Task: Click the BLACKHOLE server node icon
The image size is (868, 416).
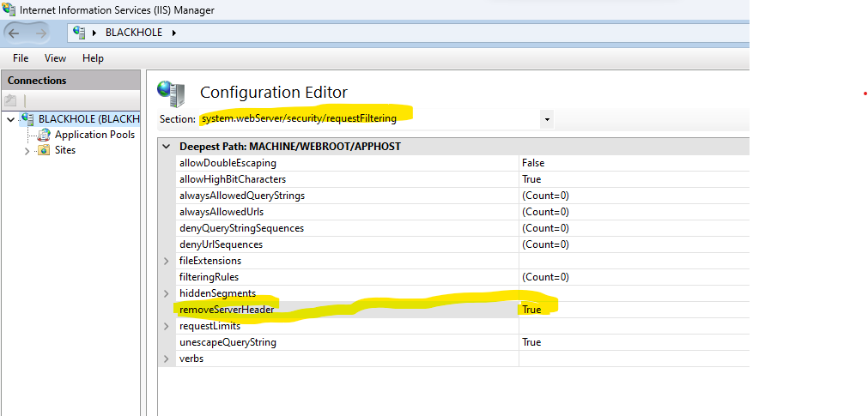Action: tap(27, 118)
